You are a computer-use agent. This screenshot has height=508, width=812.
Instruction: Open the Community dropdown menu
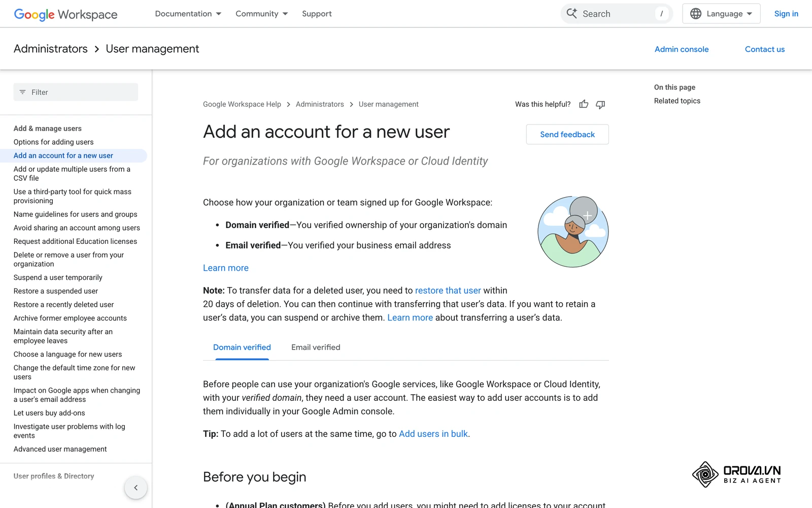262,14
